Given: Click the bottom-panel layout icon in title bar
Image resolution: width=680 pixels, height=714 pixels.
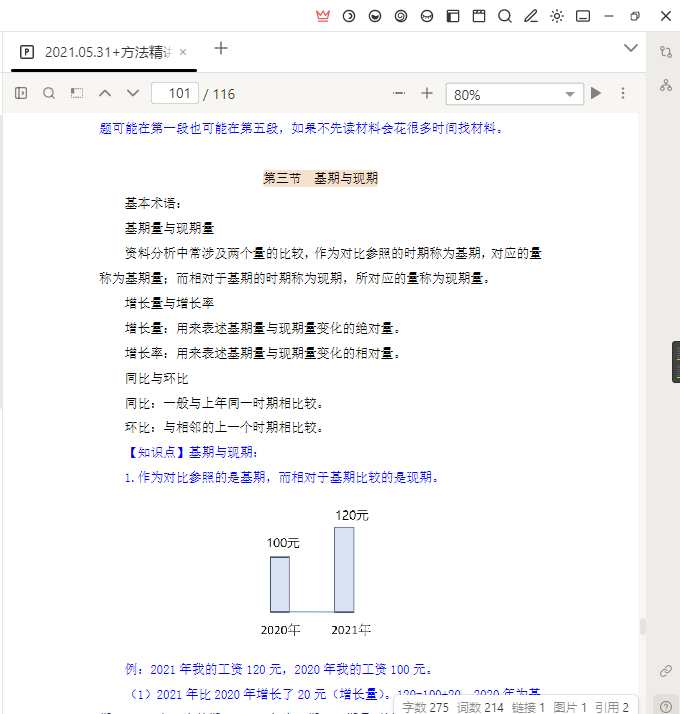Looking at the screenshot, I should 583,16.
